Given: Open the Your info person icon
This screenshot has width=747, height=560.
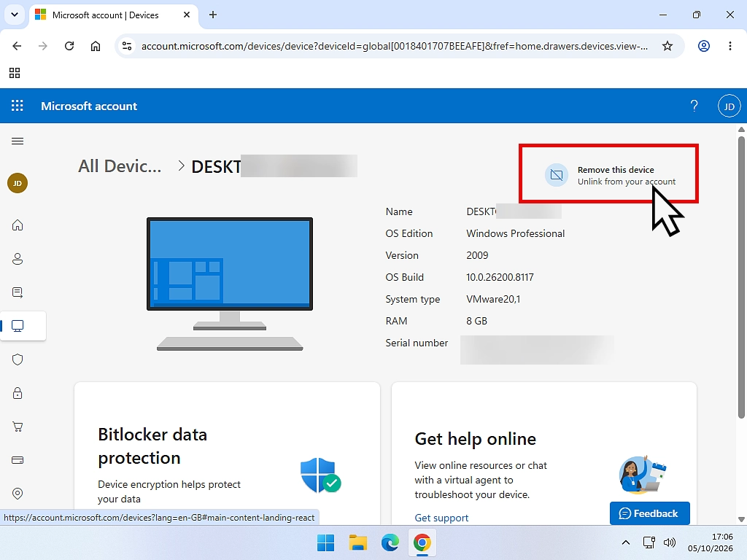Looking at the screenshot, I should pyautogui.click(x=18, y=259).
